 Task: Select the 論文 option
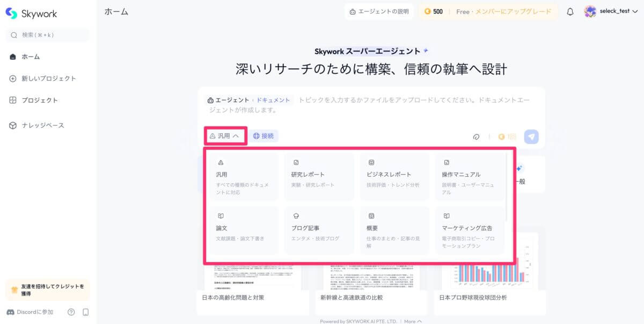click(x=244, y=231)
